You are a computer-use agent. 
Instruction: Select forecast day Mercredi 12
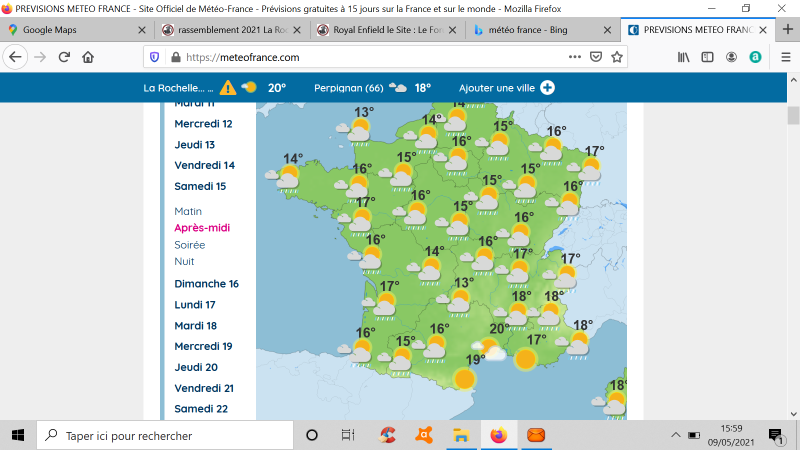point(203,123)
